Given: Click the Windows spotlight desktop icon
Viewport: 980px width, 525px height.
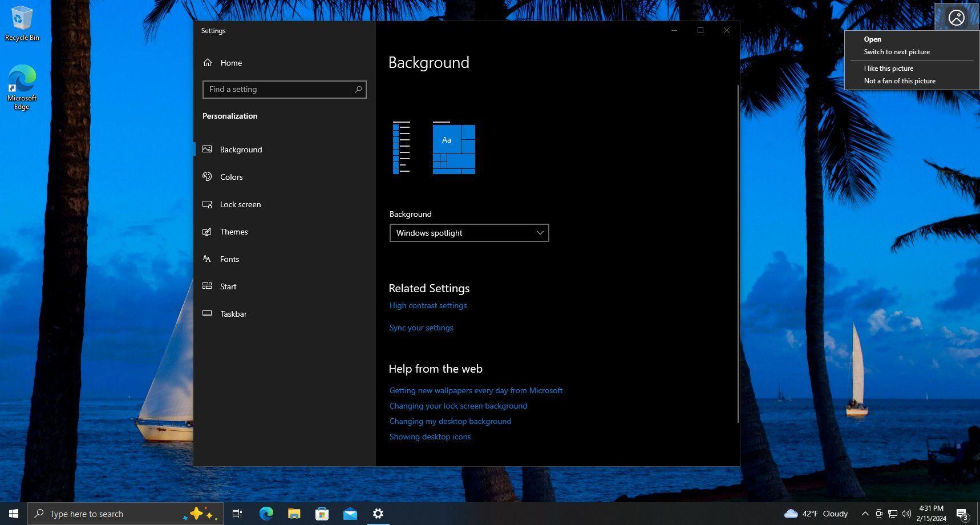Looking at the screenshot, I should [x=957, y=18].
